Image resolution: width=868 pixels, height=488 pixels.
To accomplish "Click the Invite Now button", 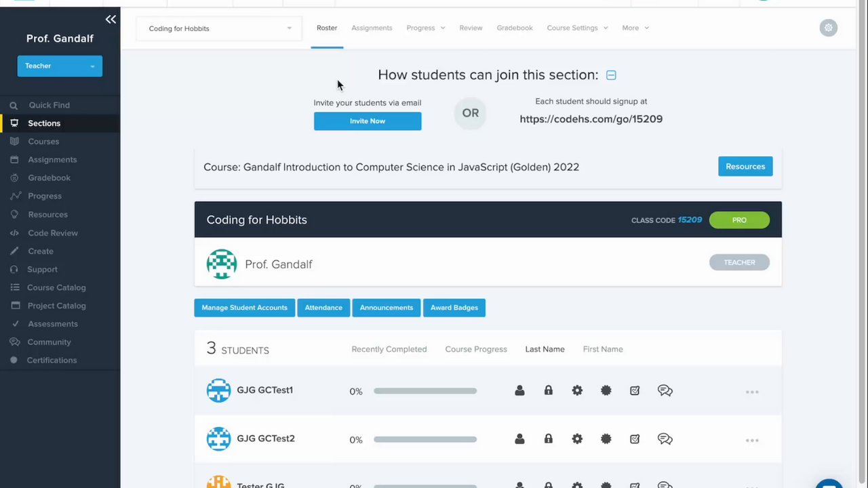I will point(368,121).
